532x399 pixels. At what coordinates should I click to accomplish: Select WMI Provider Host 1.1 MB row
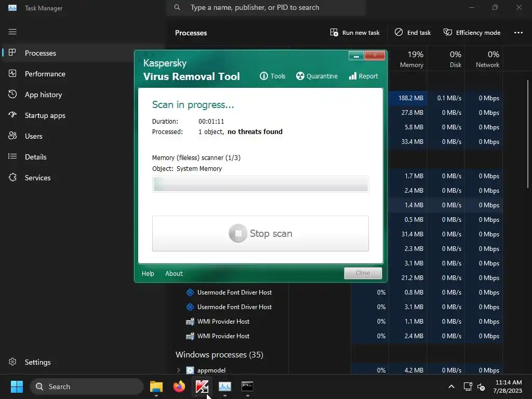pyautogui.click(x=339, y=322)
